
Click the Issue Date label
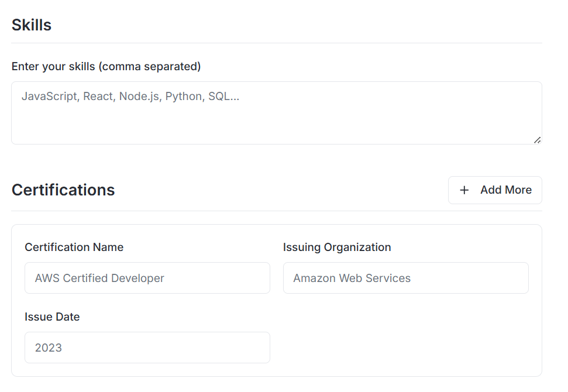pos(52,317)
